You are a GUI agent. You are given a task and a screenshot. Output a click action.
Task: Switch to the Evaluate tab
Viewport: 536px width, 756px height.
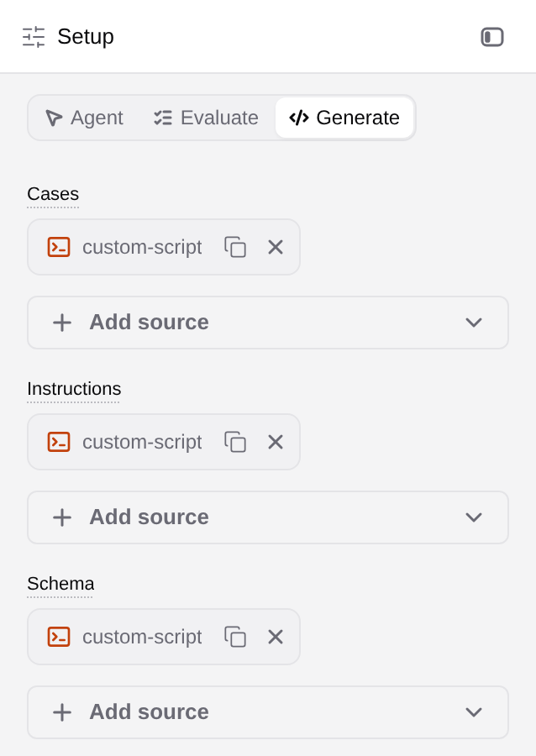pyautogui.click(x=207, y=118)
